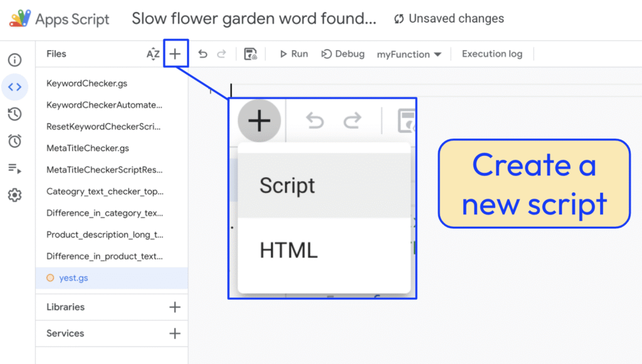Open the Project History clock icon
Image resolution: width=642 pixels, height=364 pixels.
point(14,114)
